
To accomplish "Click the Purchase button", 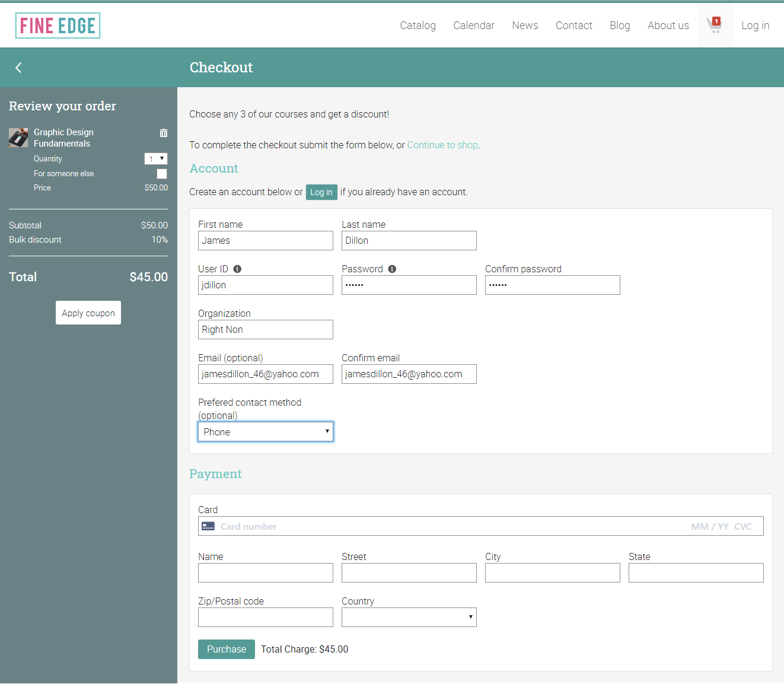I will (227, 649).
